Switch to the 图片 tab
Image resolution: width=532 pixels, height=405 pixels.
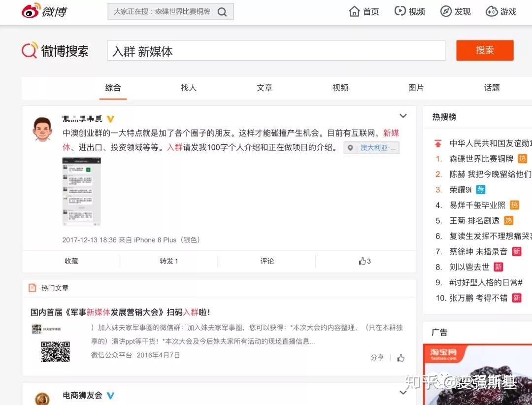(416, 87)
